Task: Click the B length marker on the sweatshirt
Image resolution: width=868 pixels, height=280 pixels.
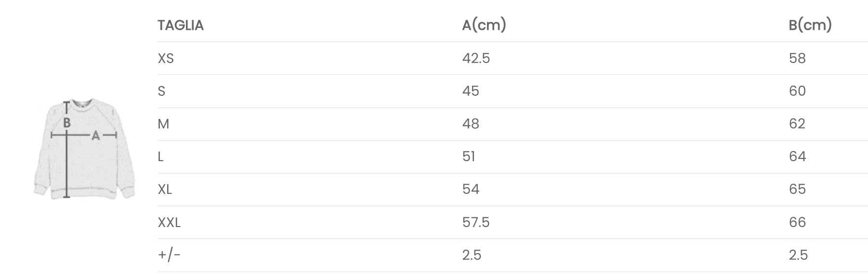Action: tap(67, 123)
